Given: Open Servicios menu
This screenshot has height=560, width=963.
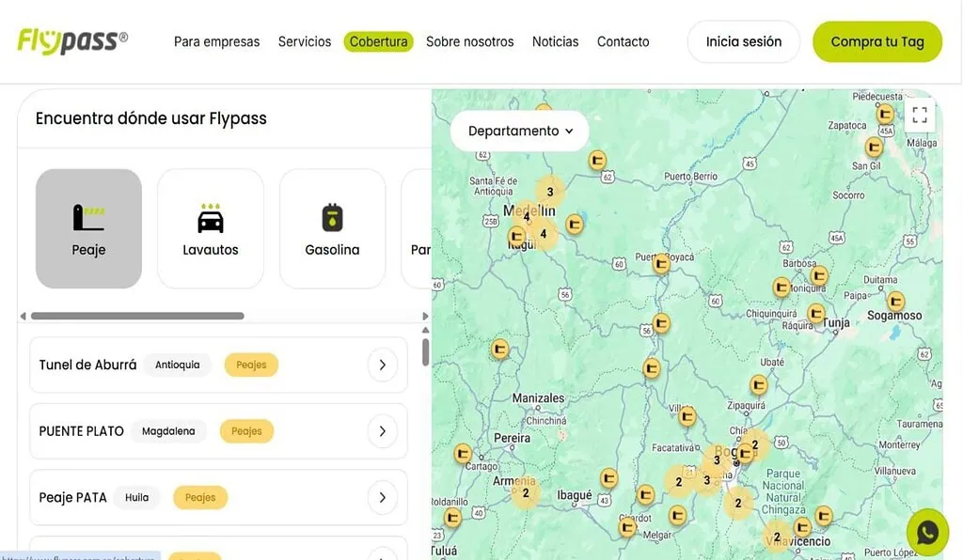Looking at the screenshot, I should 305,41.
